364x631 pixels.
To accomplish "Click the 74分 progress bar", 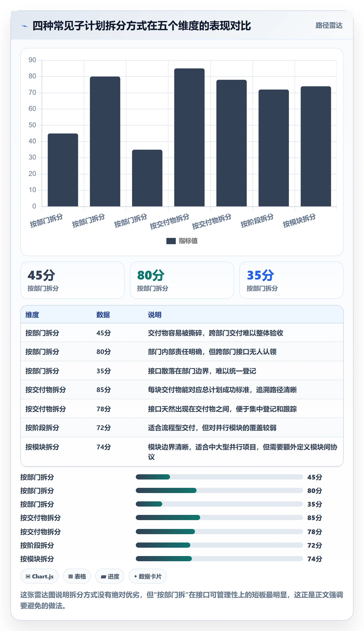I will 219,559.
